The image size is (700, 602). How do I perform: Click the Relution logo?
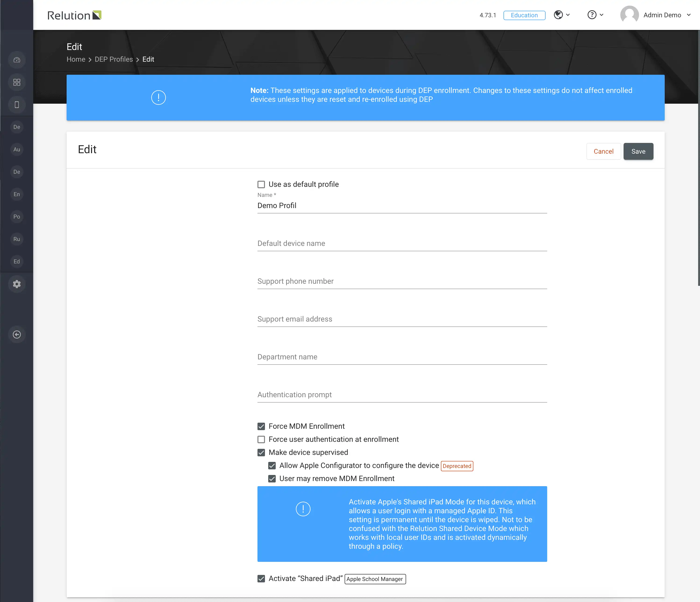click(x=74, y=15)
